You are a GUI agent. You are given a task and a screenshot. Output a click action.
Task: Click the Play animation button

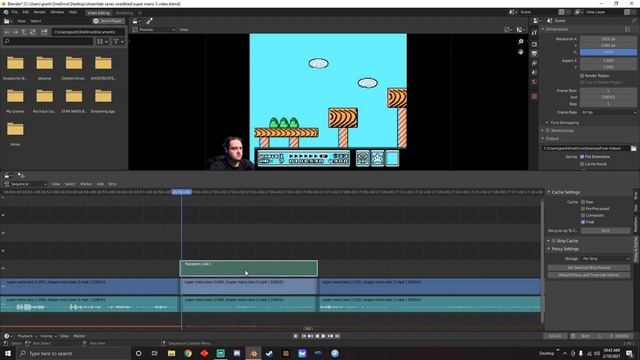[324, 336]
